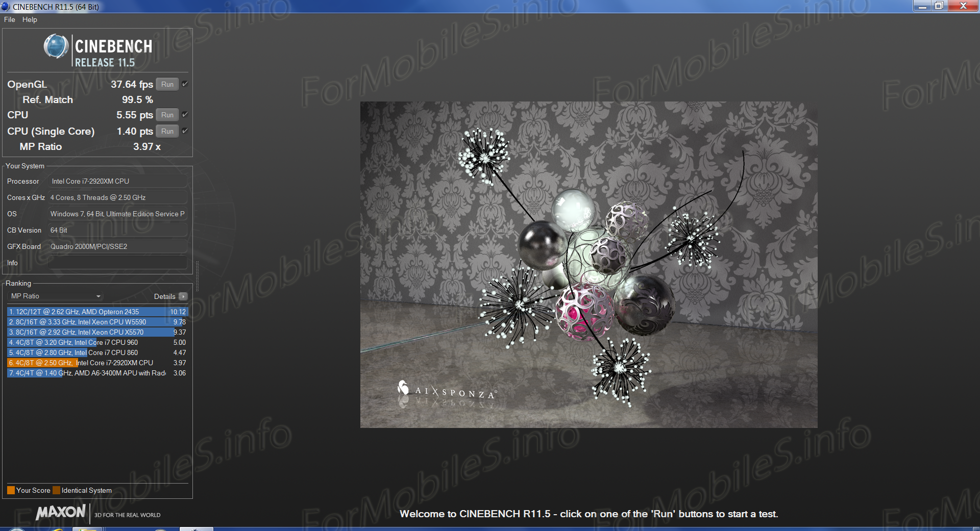This screenshot has width=980, height=531.
Task: Run the OpenGL benchmark
Action: [167, 84]
